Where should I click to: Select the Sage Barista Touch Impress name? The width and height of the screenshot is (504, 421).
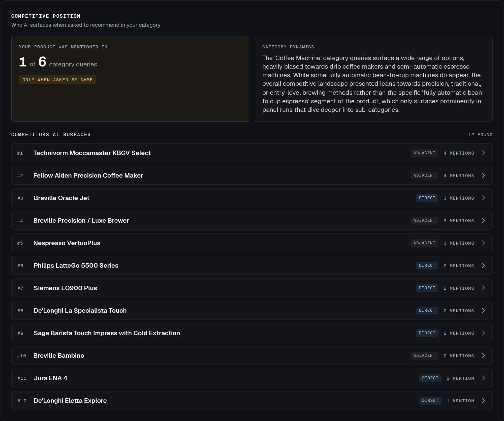107,333
